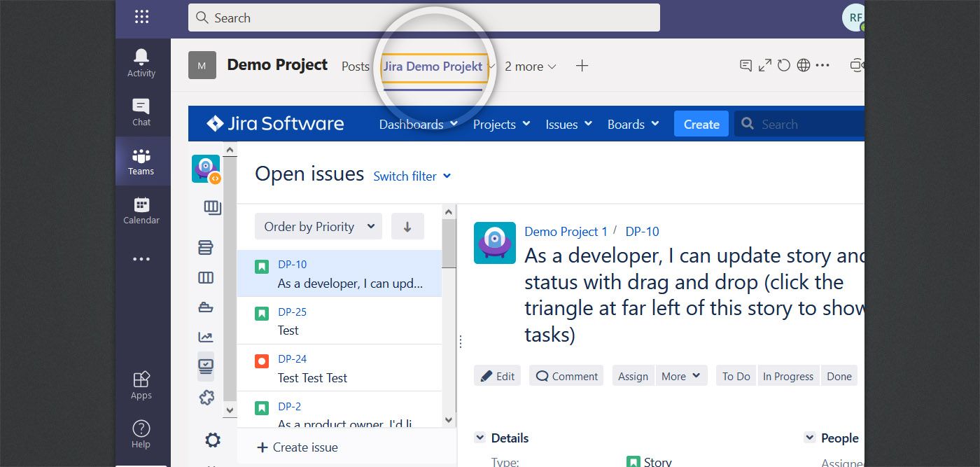Open the tab in browser via globe icon
Screen dimensions: 980x467
point(804,66)
